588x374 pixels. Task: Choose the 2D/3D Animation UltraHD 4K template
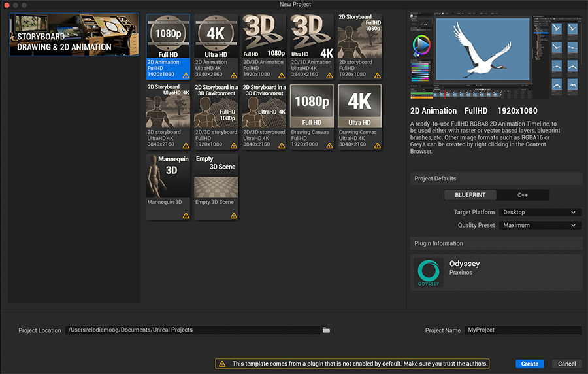(312, 47)
